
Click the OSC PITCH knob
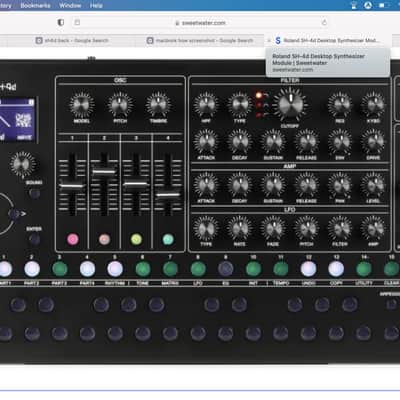coord(120,104)
